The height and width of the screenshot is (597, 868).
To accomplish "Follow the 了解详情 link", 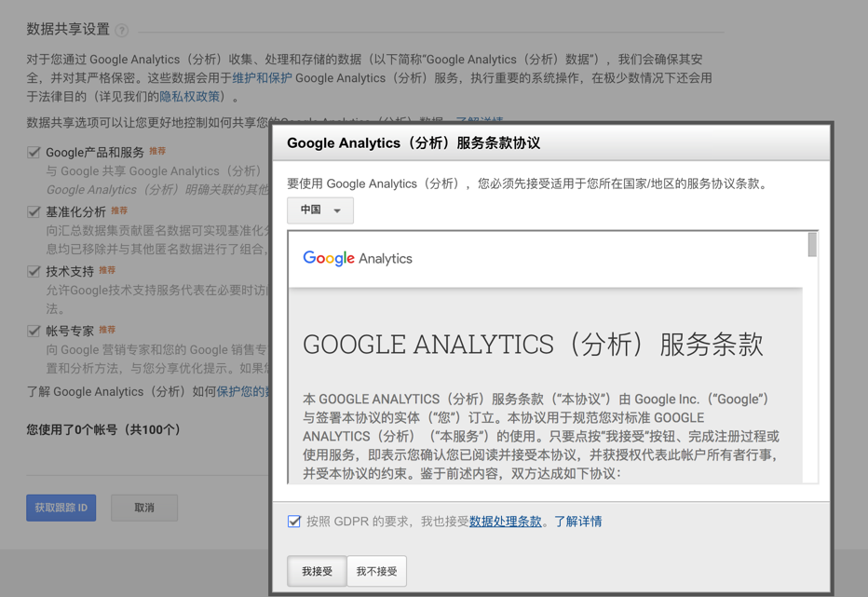I will coord(577,522).
